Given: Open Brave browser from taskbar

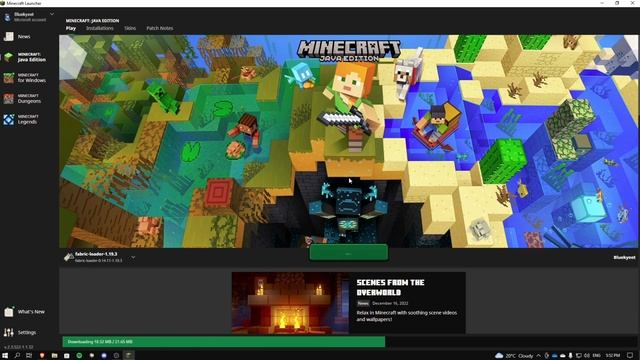Looking at the screenshot, I should coord(42,356).
